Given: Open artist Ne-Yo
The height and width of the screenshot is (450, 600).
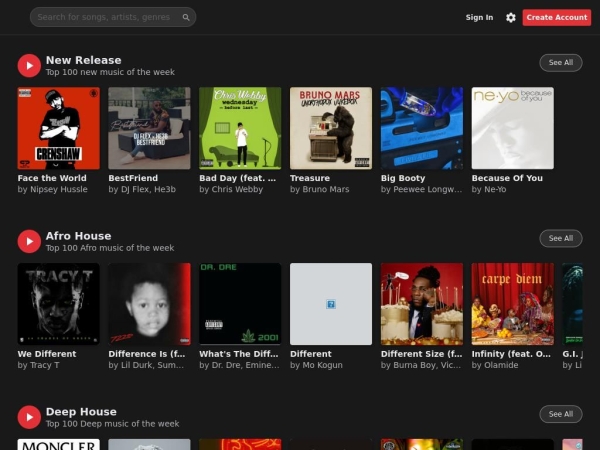Looking at the screenshot, I should (489, 189).
